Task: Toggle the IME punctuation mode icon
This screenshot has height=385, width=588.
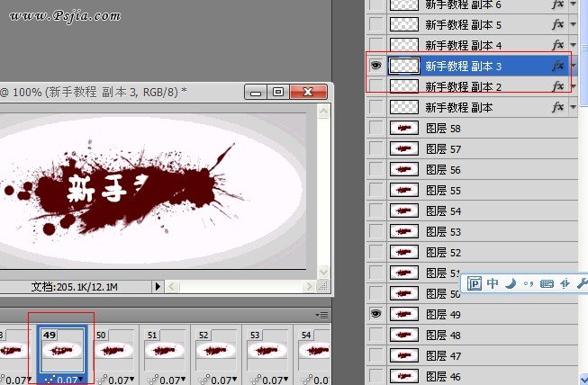Action: point(529,283)
